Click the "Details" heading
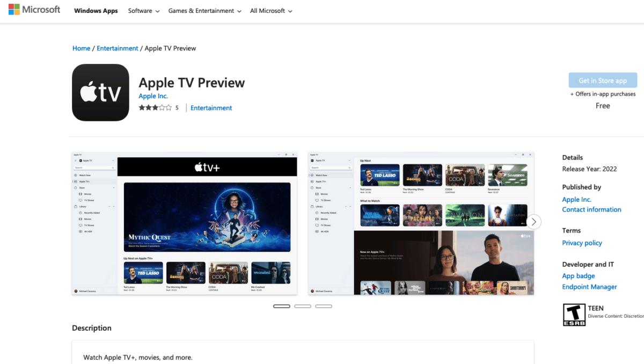Image resolution: width=644 pixels, height=364 pixels. tap(572, 158)
